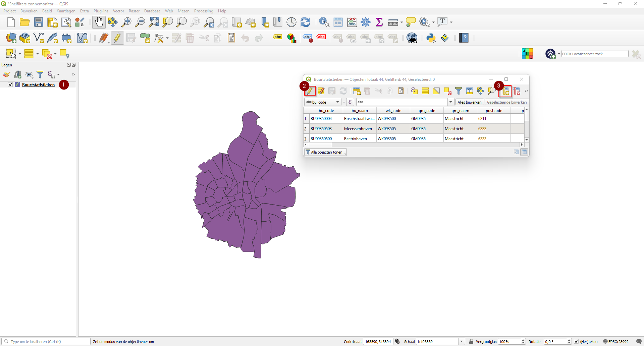
Task: Open the Project menu
Action: (x=10, y=11)
